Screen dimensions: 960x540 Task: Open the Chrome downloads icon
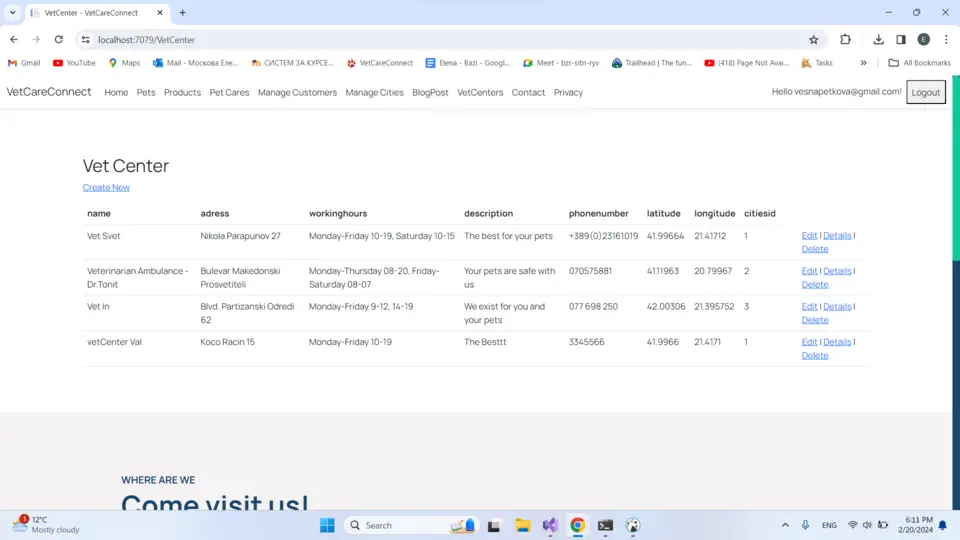878,40
